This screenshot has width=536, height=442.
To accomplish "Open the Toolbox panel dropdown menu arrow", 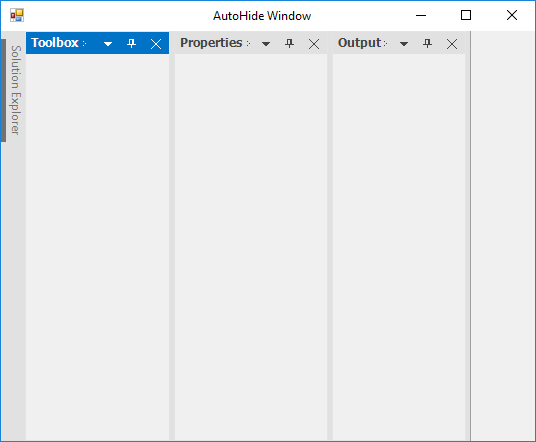I will pyautogui.click(x=108, y=44).
